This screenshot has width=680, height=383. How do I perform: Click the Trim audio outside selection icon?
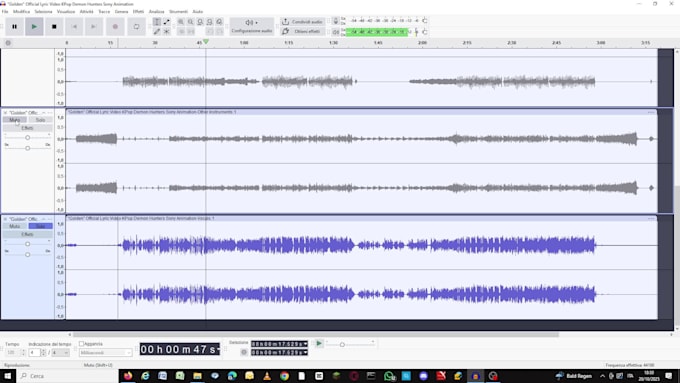pyautogui.click(x=181, y=32)
